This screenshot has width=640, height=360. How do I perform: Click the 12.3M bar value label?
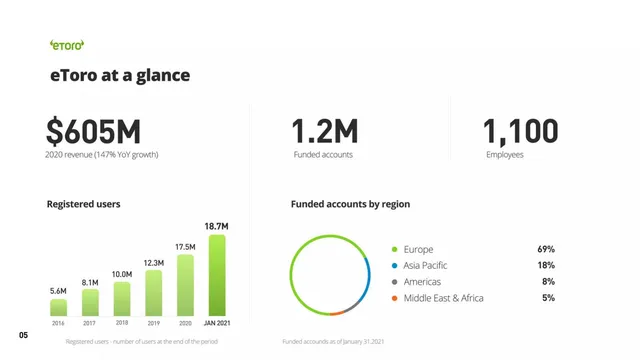153,263
